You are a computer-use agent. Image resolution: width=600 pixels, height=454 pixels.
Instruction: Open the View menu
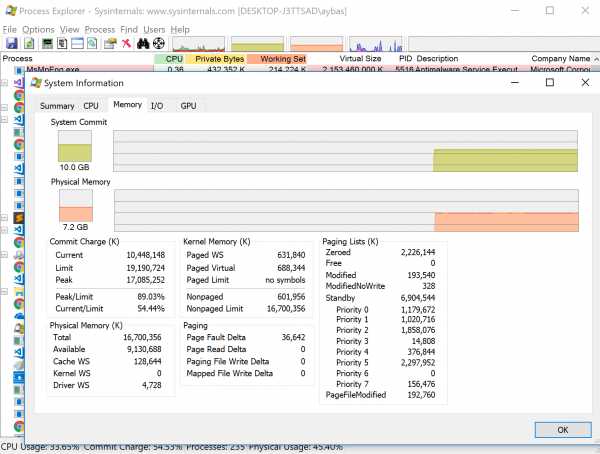tap(69, 29)
